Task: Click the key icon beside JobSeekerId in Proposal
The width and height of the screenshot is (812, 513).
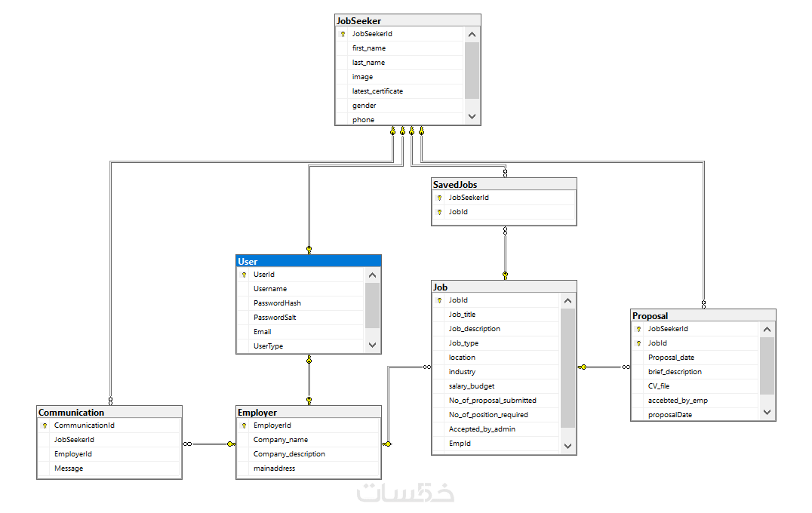Action: tap(638, 329)
